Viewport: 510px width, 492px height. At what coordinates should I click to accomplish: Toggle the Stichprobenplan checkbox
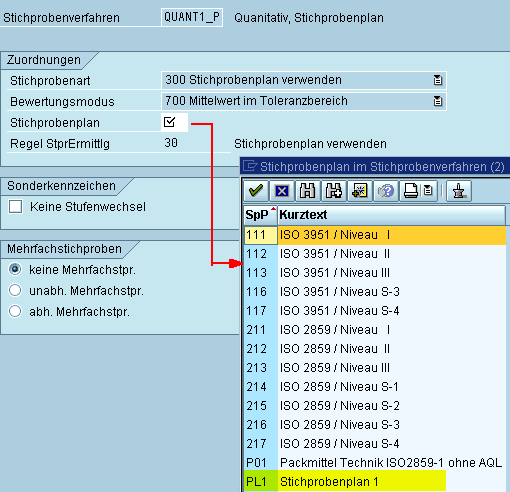point(169,122)
